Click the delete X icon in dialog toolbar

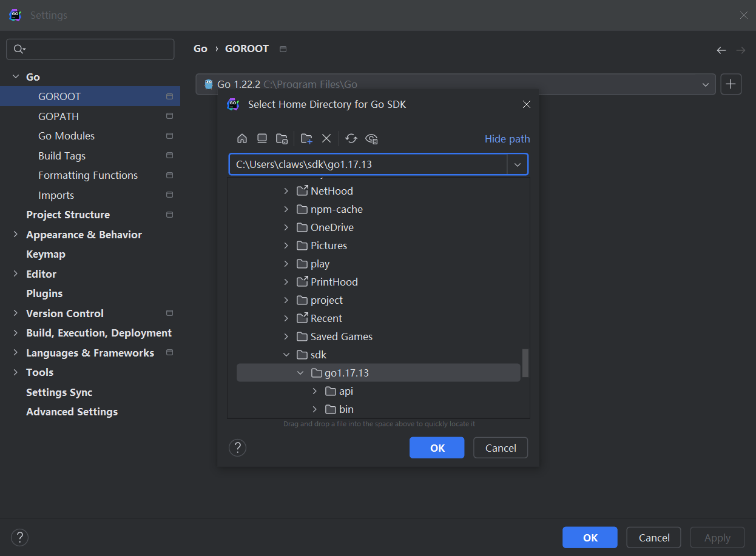point(326,138)
